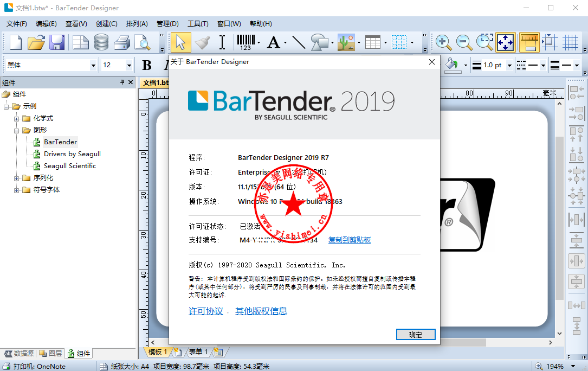Screen dimensions: 588x371
Task: Switch to the 图层 tab
Action: point(50,353)
